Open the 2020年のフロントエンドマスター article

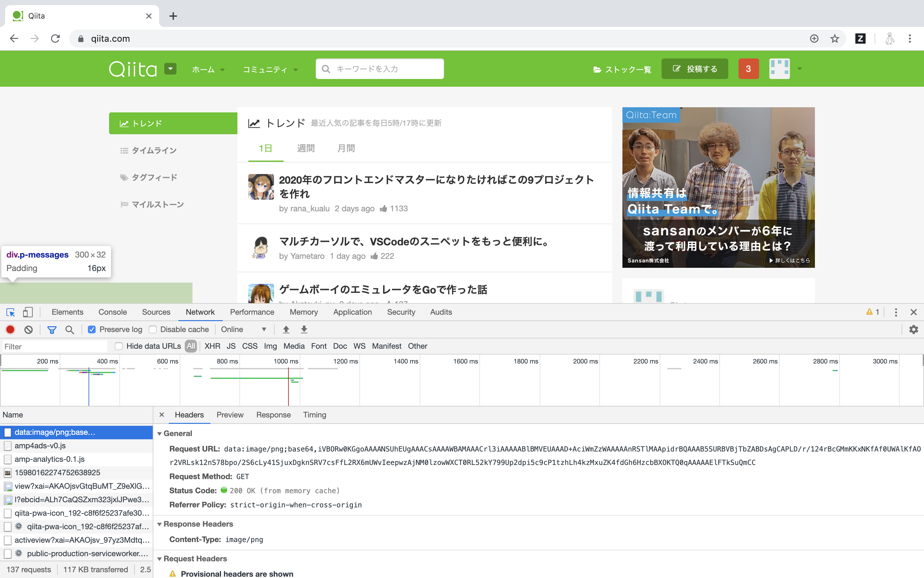[x=436, y=187]
